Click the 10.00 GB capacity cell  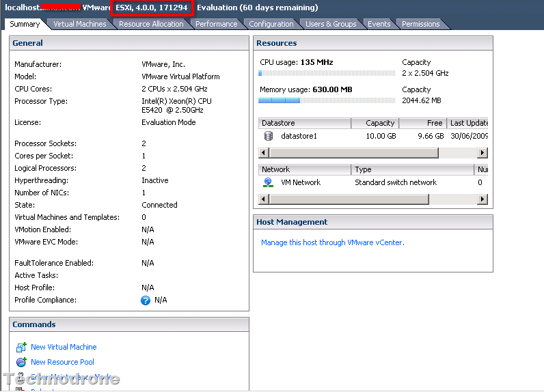(x=381, y=136)
